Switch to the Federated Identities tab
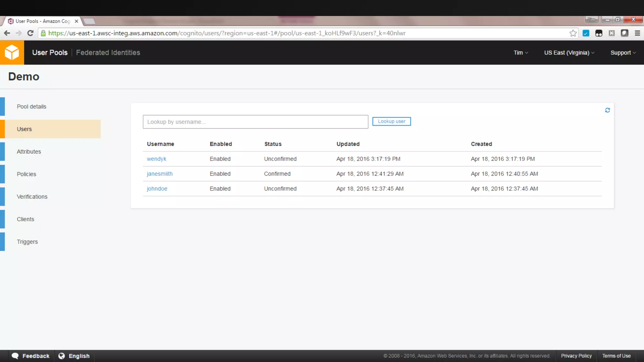This screenshot has height=362, width=644. pos(108,53)
